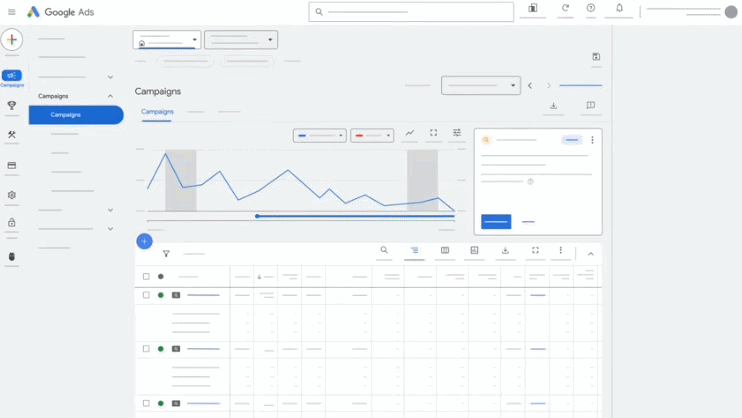742x418 pixels.
Task: Expand the first collapsed section below the Campaigns submenu
Action: pos(110,210)
